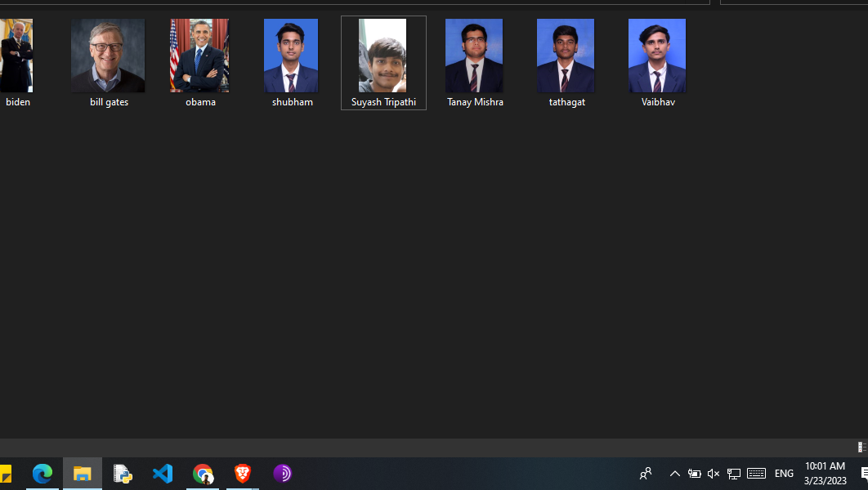Open the calendar by clicking the clock
The image size is (868, 490).
(824, 472)
